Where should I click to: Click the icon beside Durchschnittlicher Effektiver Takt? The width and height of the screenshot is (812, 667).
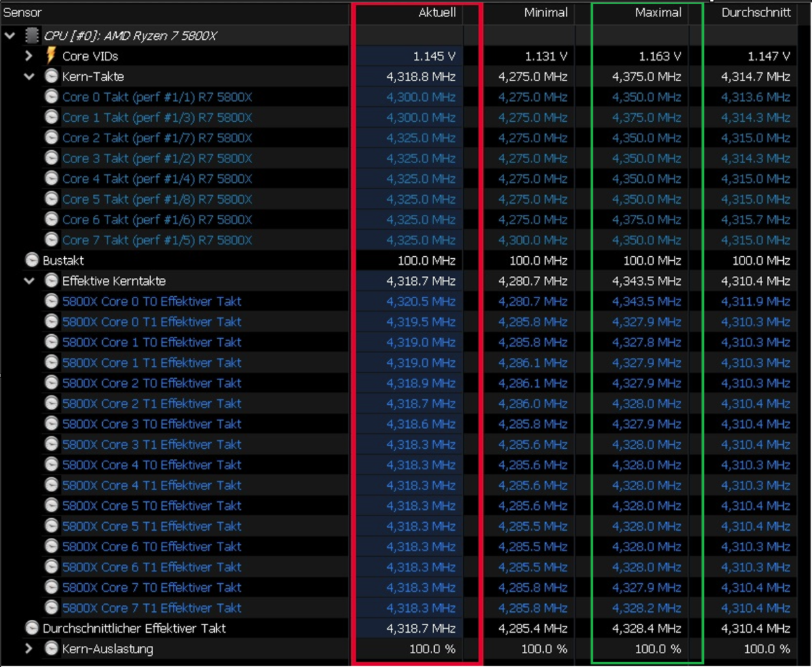tap(31, 628)
